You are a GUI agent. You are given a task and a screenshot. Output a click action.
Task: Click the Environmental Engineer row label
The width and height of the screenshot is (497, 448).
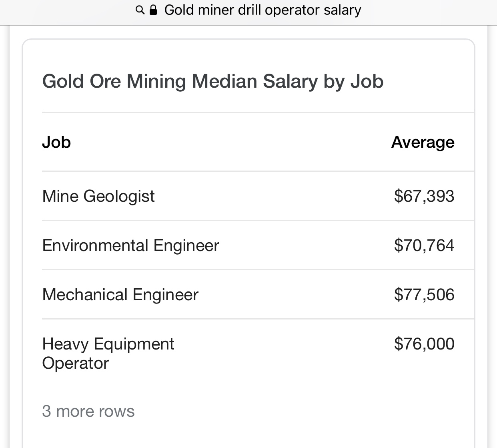pos(131,245)
